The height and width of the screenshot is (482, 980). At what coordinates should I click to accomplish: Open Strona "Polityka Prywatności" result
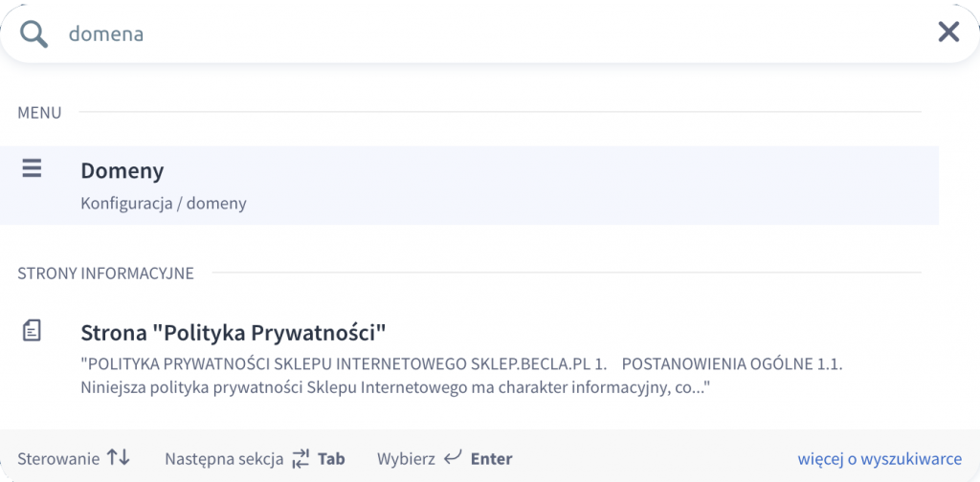tap(234, 333)
